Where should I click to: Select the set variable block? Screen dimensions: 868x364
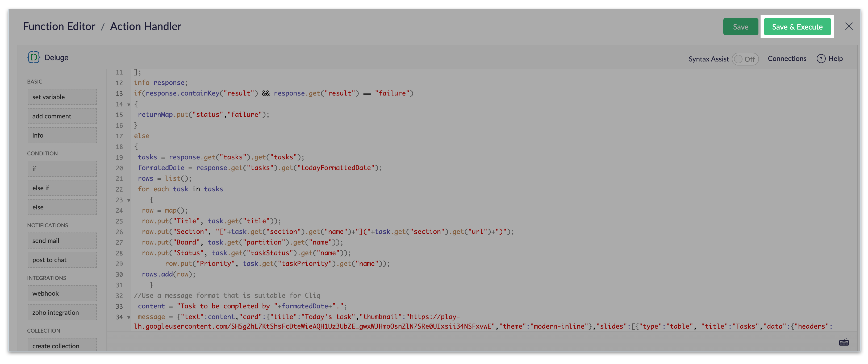click(62, 97)
